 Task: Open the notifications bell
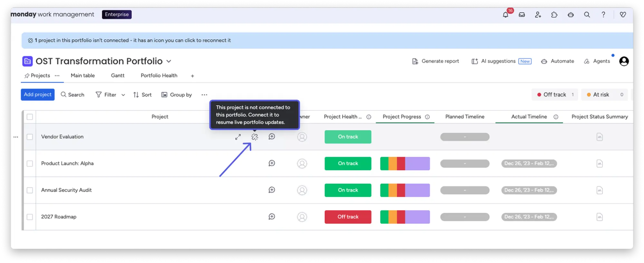(x=505, y=15)
